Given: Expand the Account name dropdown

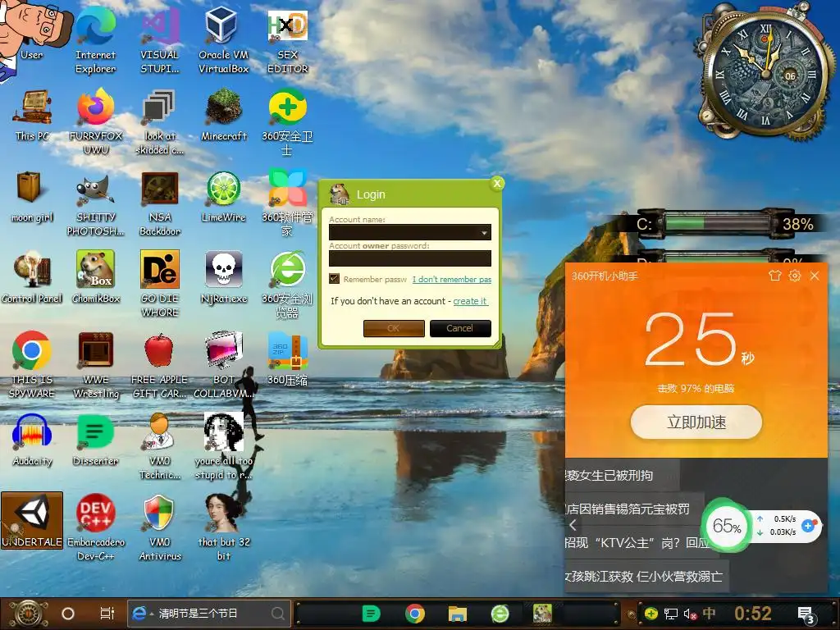Looking at the screenshot, I should (x=484, y=232).
